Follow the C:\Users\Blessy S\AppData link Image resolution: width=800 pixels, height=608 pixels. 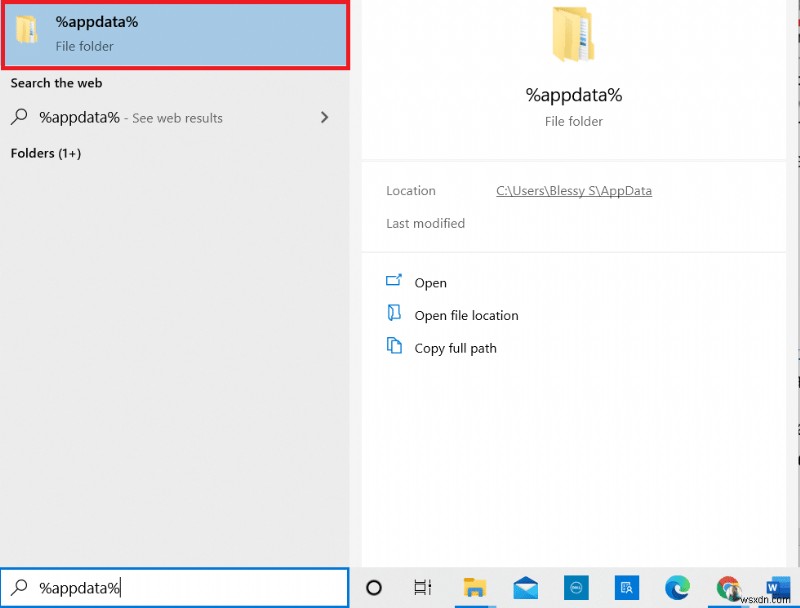point(573,190)
